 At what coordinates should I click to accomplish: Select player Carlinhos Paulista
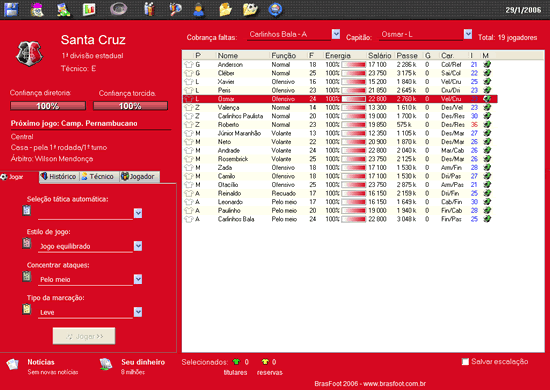point(240,116)
